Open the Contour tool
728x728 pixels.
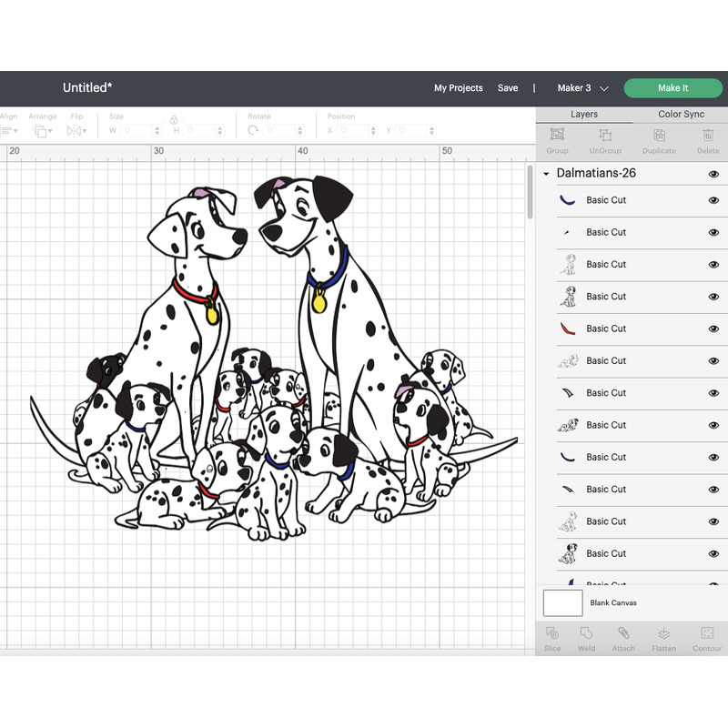(706, 638)
